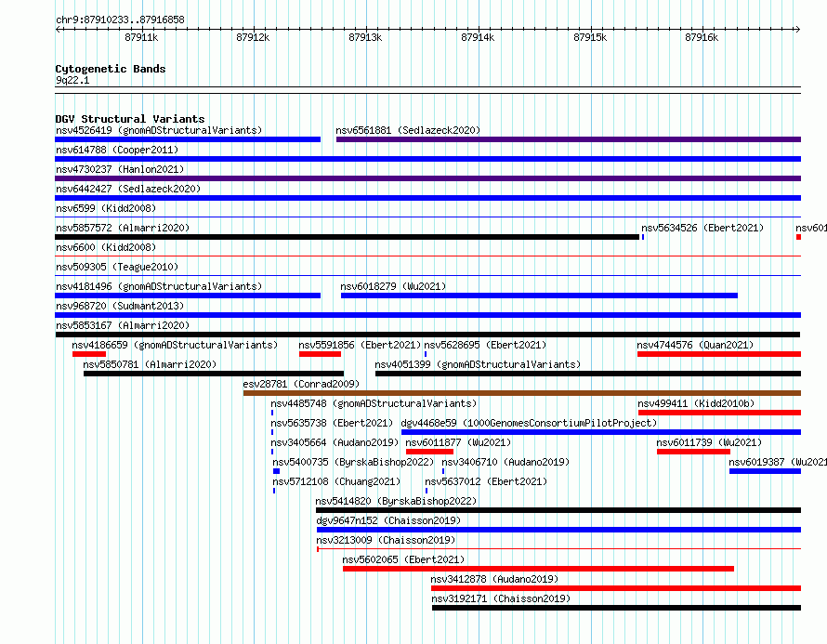Click nsv3405664 (Audano2019) label
The width and height of the screenshot is (827, 644).
click(335, 442)
